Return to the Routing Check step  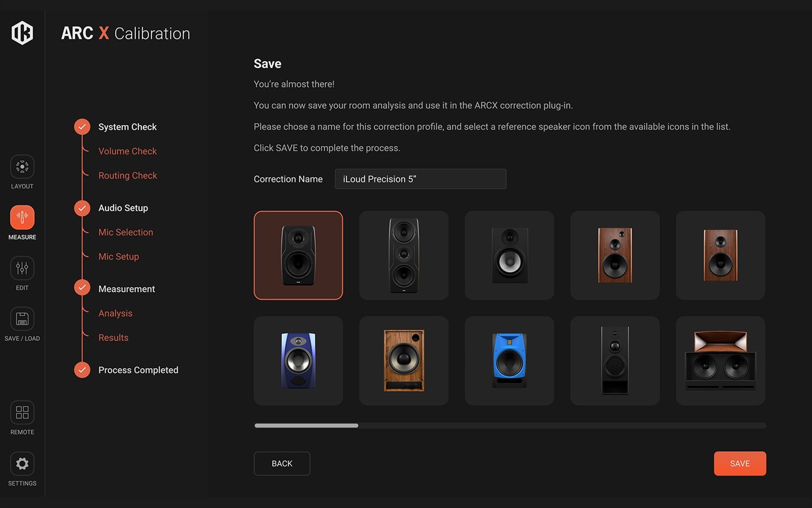coord(128,175)
